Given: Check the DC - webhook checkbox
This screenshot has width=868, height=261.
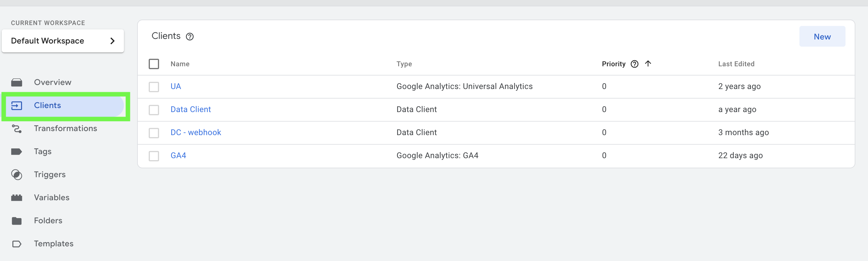Looking at the screenshot, I should 154,133.
